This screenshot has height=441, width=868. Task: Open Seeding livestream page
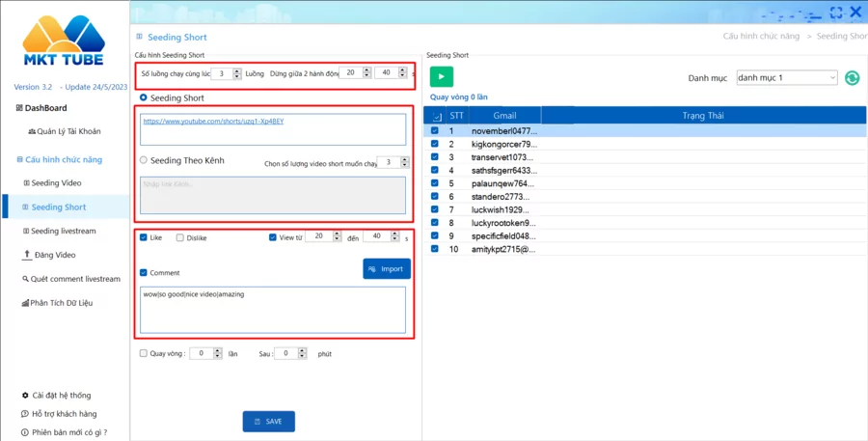[x=59, y=231]
